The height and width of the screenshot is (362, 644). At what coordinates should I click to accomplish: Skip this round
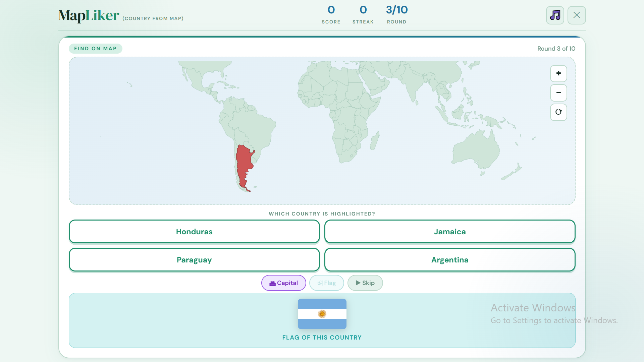365,283
